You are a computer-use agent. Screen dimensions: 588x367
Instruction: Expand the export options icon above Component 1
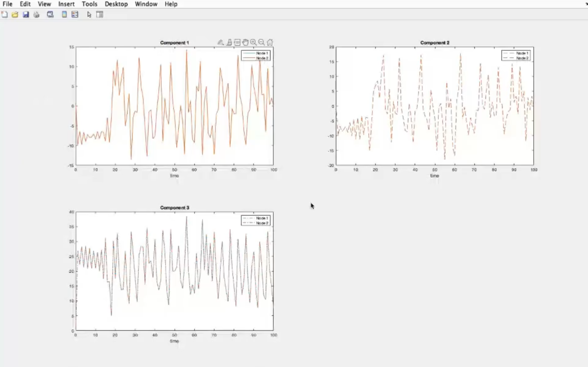(x=220, y=43)
